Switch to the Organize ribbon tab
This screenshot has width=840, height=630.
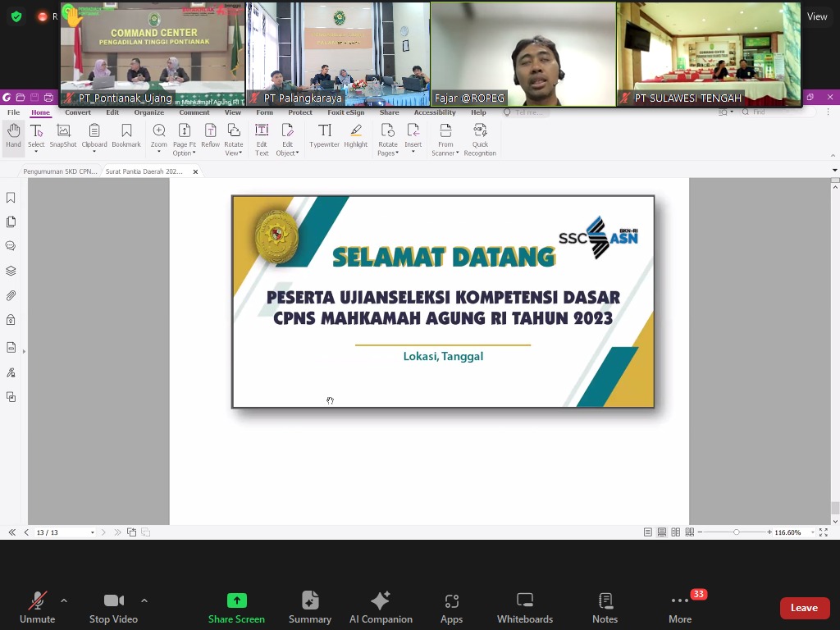(x=149, y=112)
